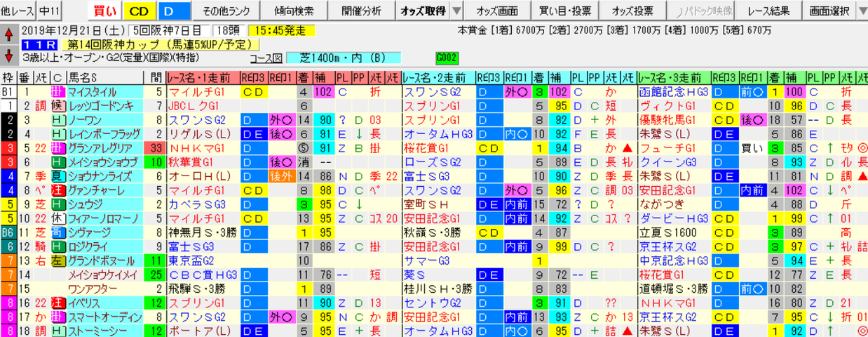Select horse name メイショウケイメイ
The image size is (868, 337).
[104, 274]
